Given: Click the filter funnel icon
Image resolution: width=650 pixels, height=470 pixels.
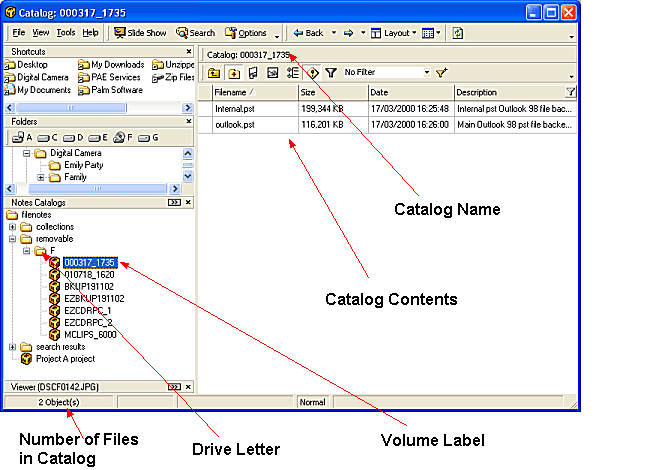Looking at the screenshot, I should pyautogui.click(x=331, y=73).
